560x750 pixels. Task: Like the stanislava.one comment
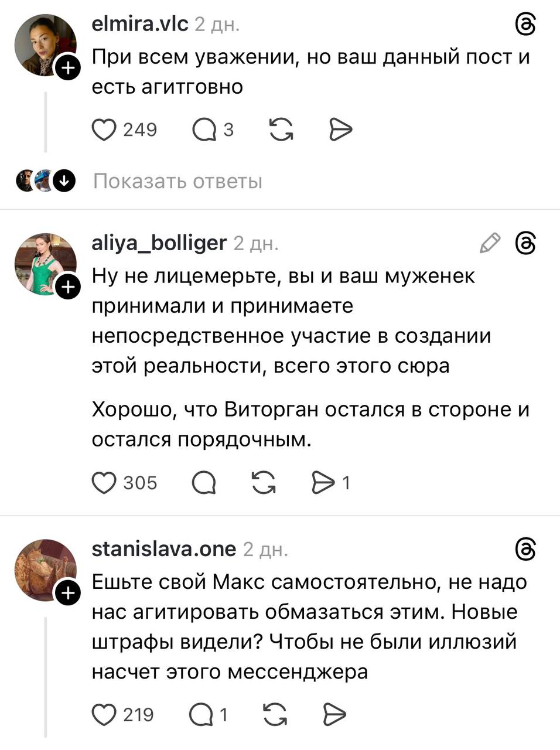[104, 715]
